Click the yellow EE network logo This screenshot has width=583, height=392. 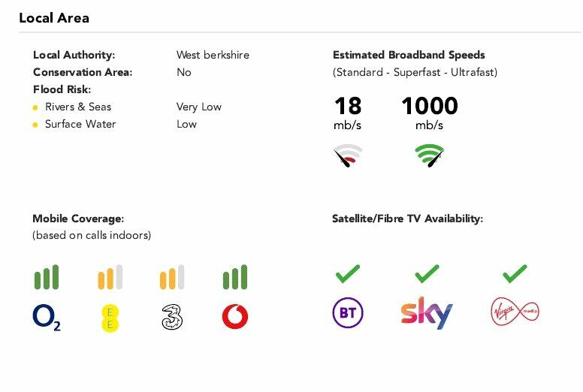110,318
